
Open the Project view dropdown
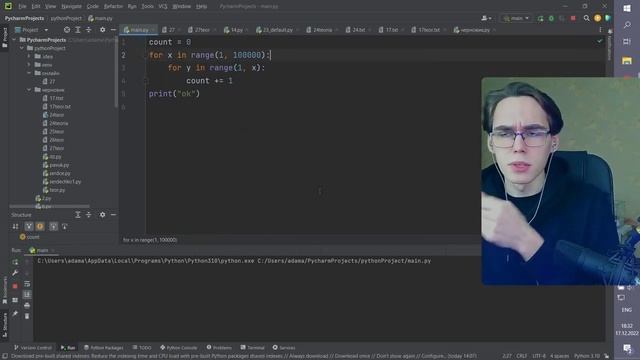point(31,30)
